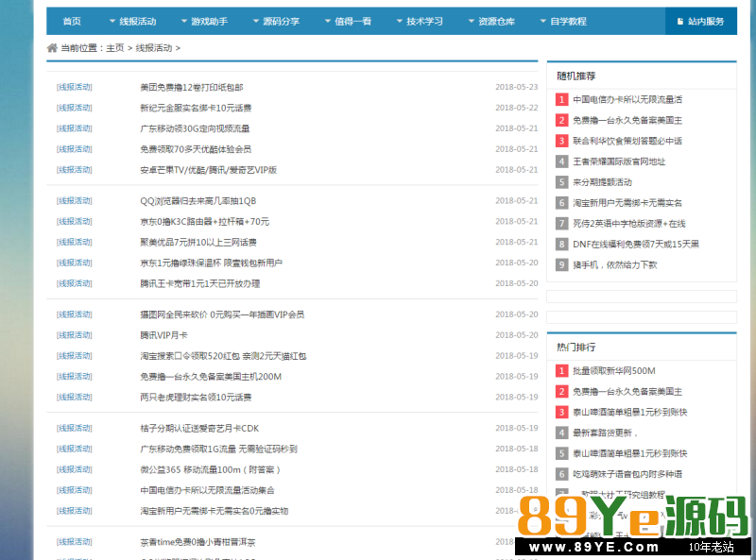Open the 站内服务 document icon

click(x=679, y=21)
